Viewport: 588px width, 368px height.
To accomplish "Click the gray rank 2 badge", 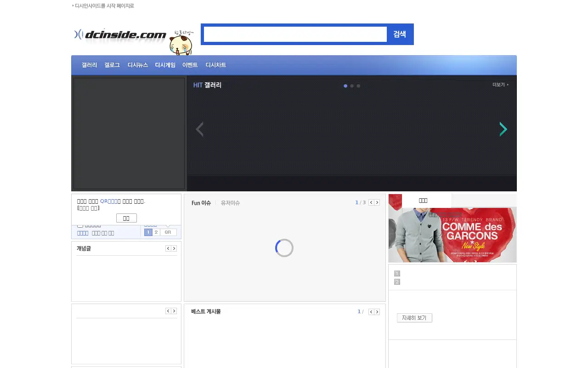I will coord(397,282).
